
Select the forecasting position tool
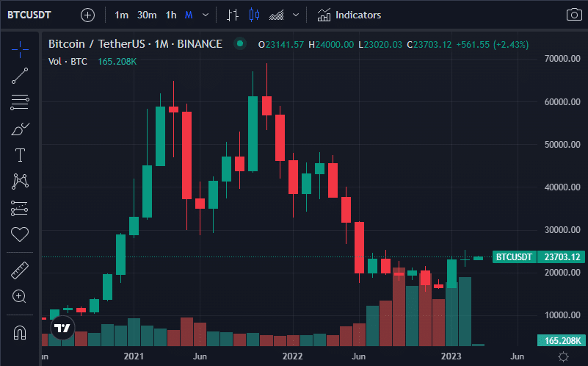20,208
